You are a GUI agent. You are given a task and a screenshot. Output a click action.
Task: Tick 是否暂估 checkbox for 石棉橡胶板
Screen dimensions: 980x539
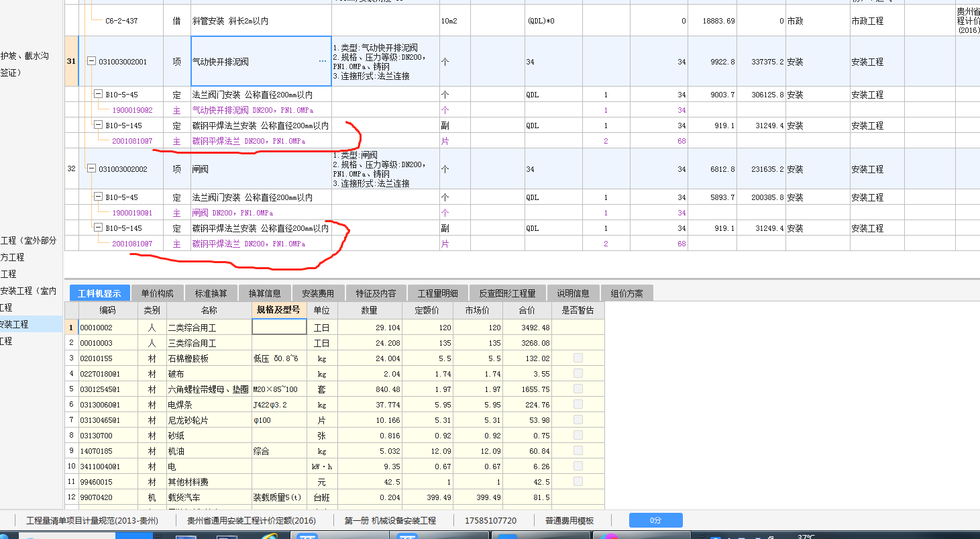578,358
